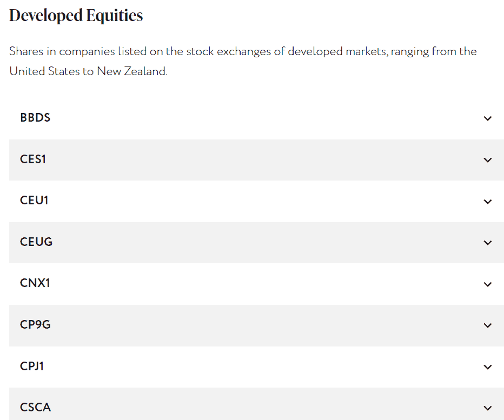Screen dimensions: 504x420
Task: Click the CPJ1 chevron arrow
Action: (x=488, y=367)
